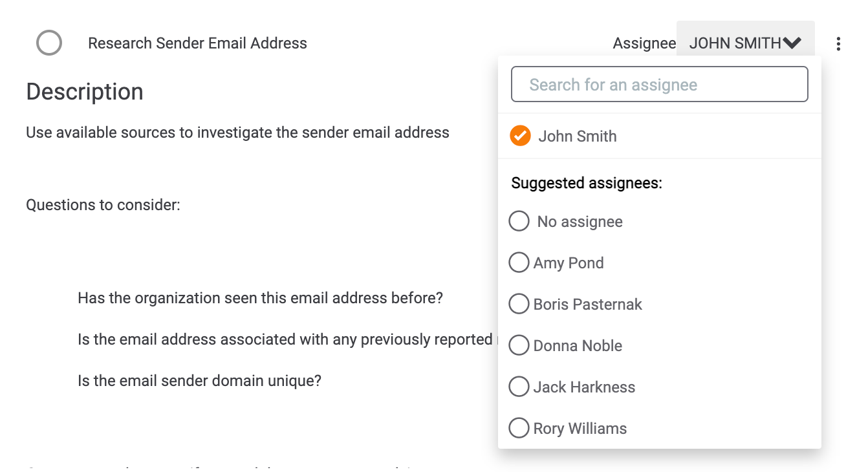Select Amy Pond radio button
The height and width of the screenshot is (472, 868).
pyautogui.click(x=519, y=263)
